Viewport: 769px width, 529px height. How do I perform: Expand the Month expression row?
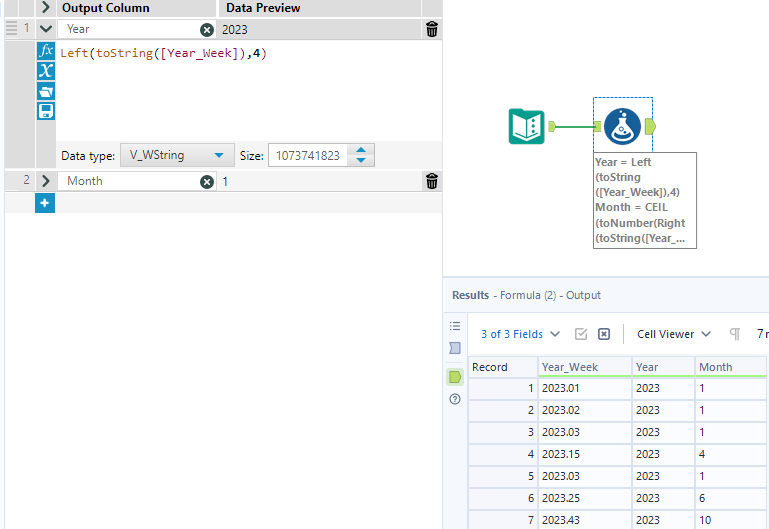point(46,181)
